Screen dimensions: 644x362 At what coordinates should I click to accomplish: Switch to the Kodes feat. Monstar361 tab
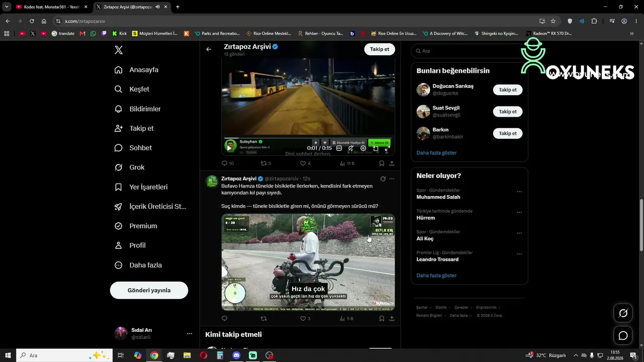52,7
